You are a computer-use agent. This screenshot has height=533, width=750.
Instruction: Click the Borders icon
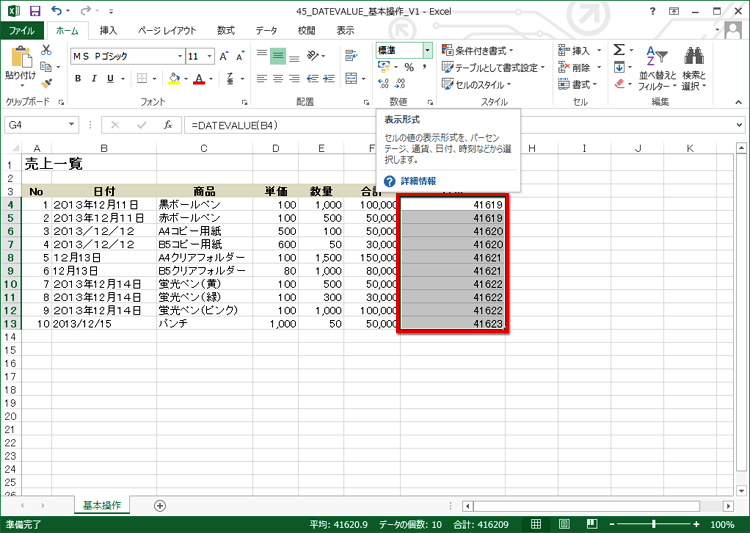[142, 78]
